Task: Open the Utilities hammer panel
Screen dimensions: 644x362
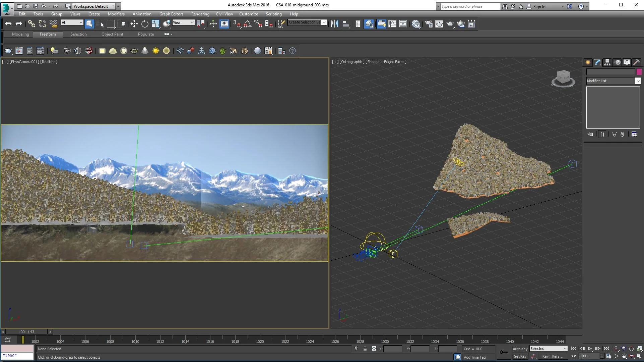Action: point(637,62)
